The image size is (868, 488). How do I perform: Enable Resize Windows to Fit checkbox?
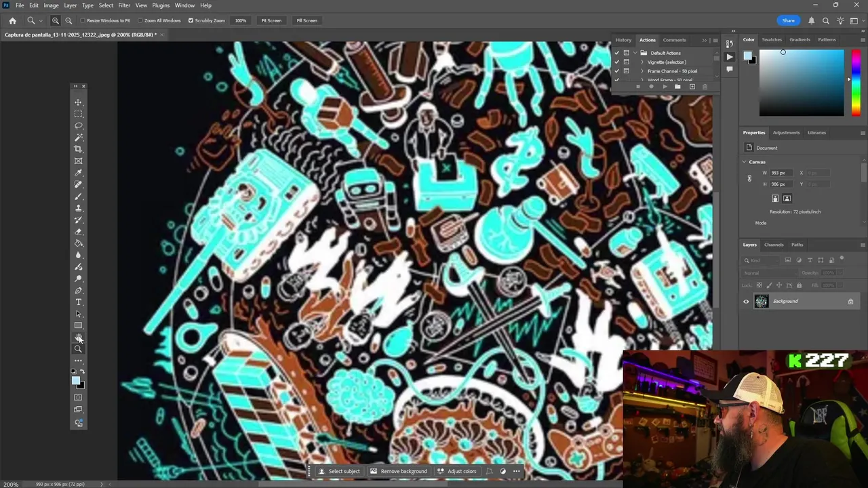pos(83,20)
